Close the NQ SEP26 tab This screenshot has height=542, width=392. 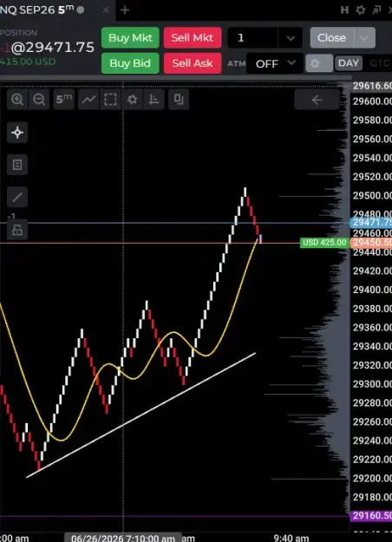click(106, 10)
